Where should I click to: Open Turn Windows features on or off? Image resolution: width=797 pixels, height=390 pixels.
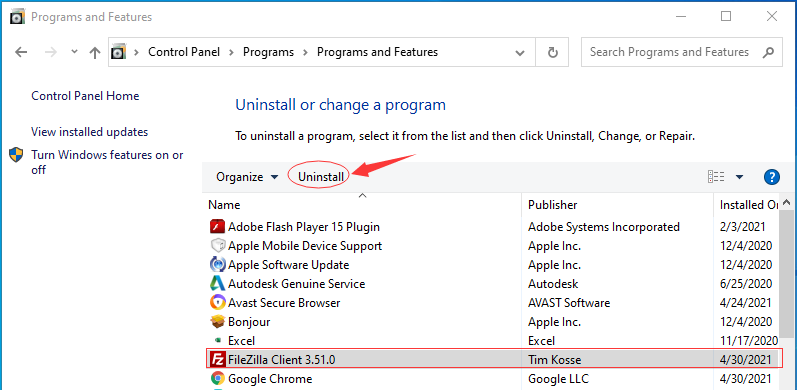[x=107, y=163]
